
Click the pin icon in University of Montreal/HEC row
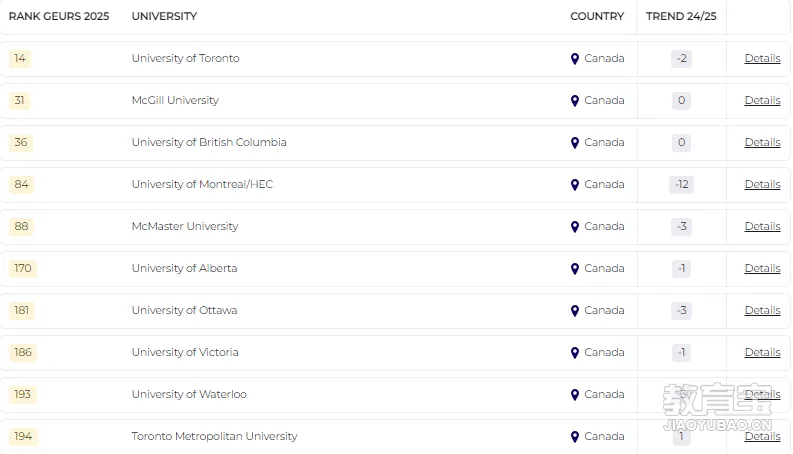575,185
